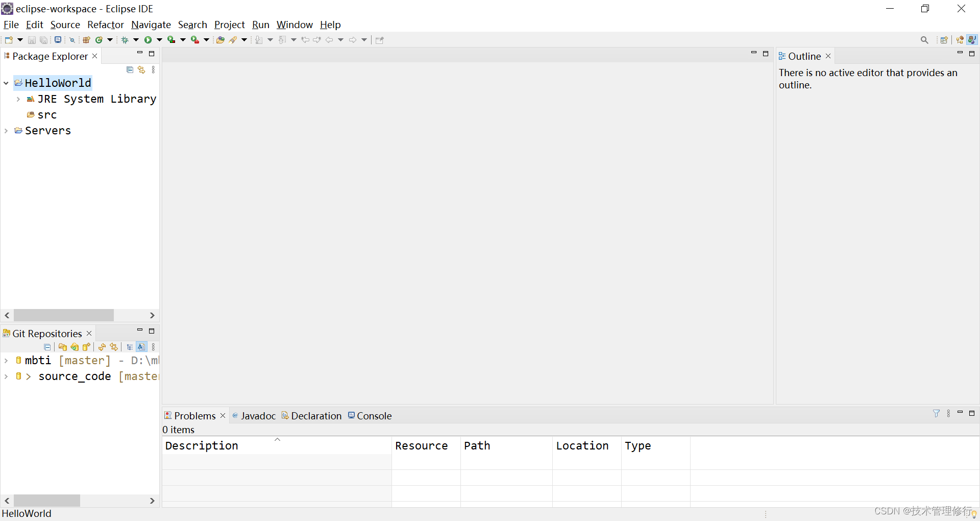Click the Back navigation arrow
980x521 pixels.
(329, 40)
